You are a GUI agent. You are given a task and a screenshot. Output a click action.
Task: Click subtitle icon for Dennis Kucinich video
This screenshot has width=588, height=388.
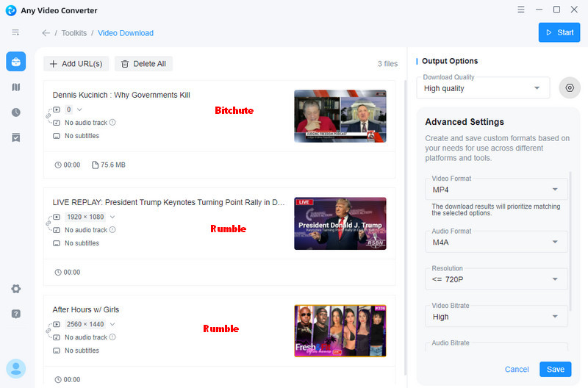(x=57, y=136)
